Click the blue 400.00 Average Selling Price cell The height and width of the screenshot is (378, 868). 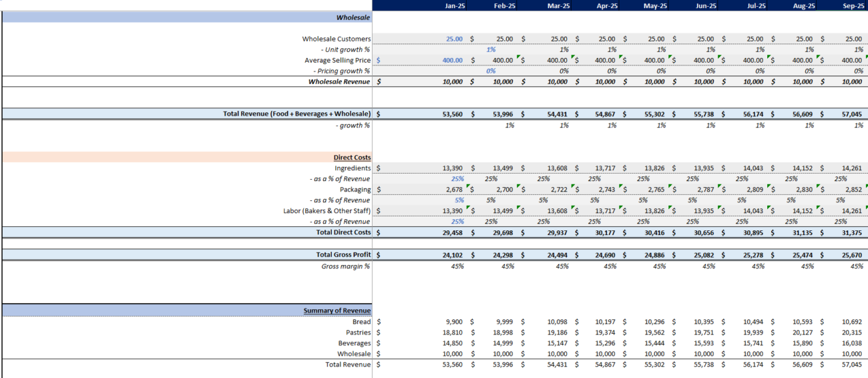[x=453, y=60]
